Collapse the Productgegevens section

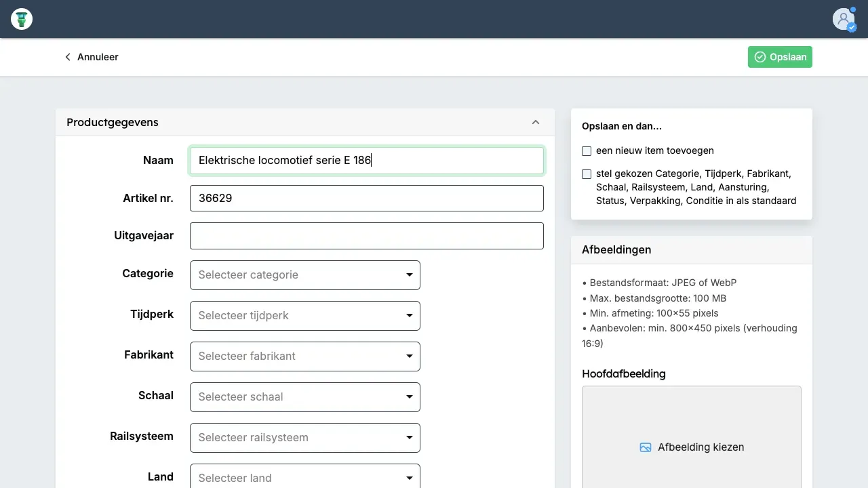click(536, 123)
